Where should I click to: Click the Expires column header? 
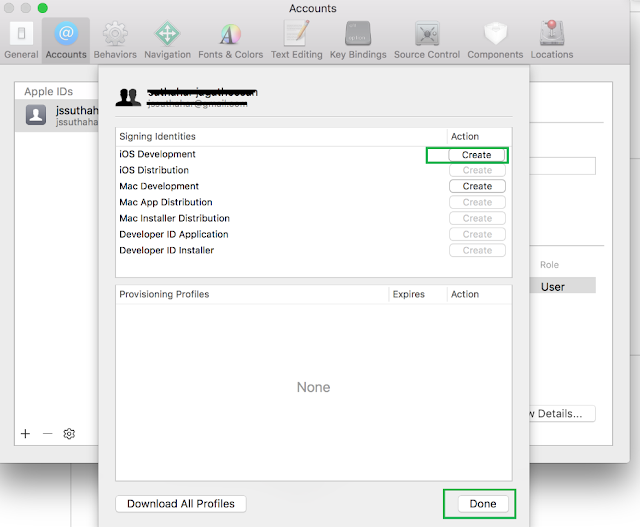click(418, 294)
